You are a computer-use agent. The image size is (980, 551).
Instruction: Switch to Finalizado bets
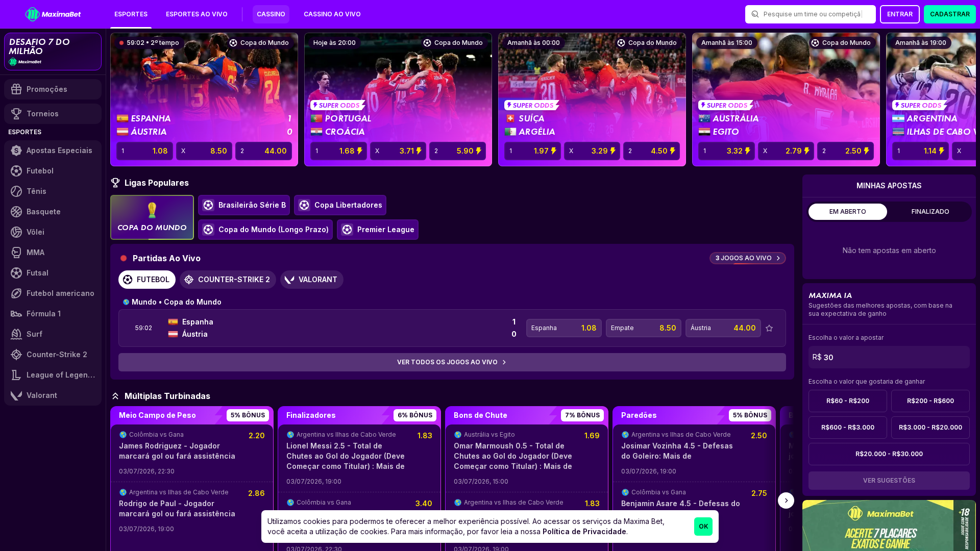pyautogui.click(x=930, y=212)
